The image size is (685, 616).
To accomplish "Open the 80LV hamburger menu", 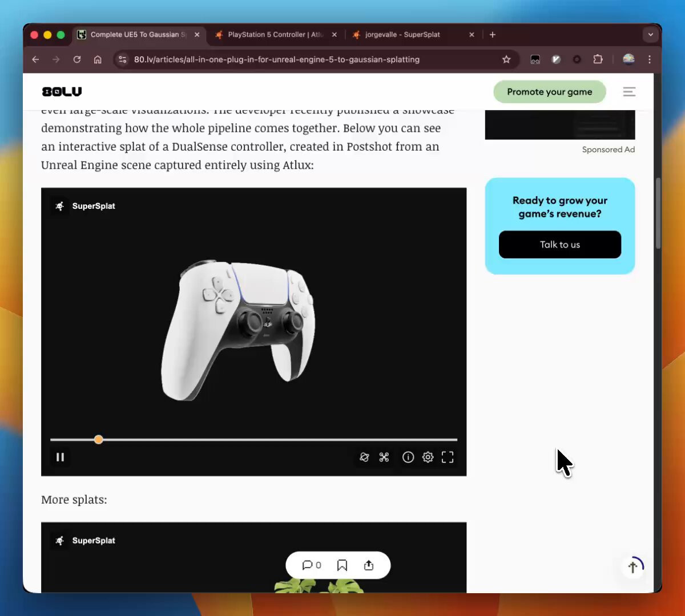I will click(x=629, y=92).
